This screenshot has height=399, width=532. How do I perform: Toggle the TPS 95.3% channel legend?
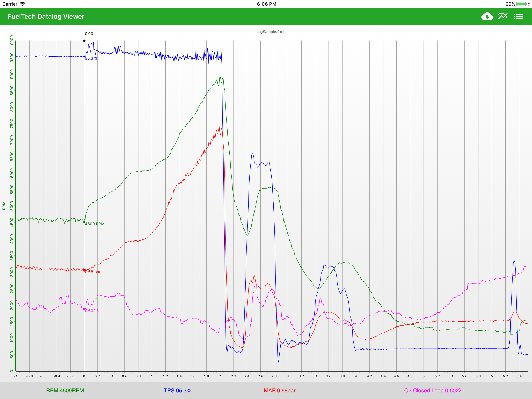click(177, 391)
